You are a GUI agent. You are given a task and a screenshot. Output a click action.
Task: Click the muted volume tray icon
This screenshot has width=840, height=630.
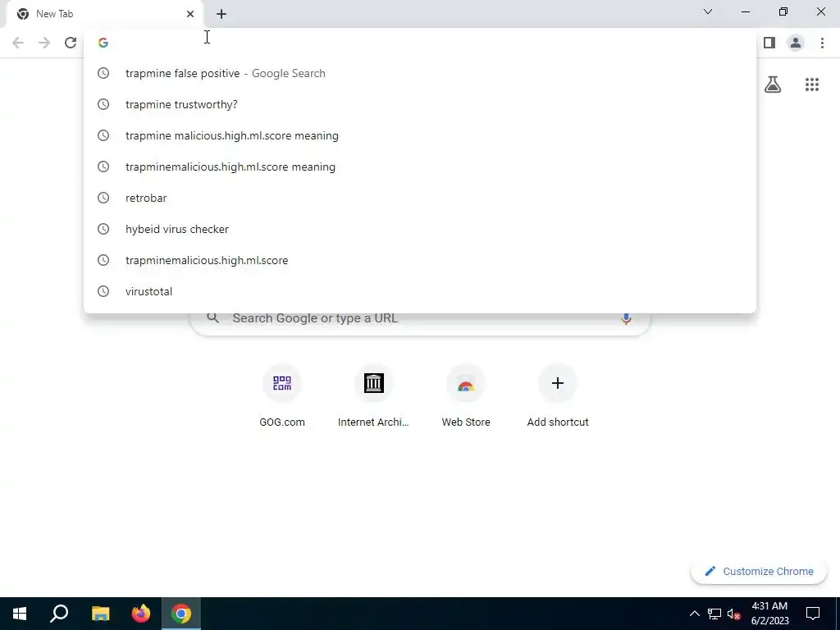734,614
